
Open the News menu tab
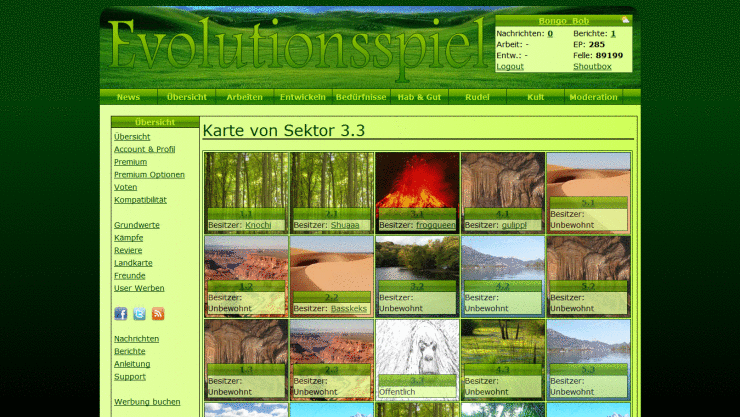point(128,97)
